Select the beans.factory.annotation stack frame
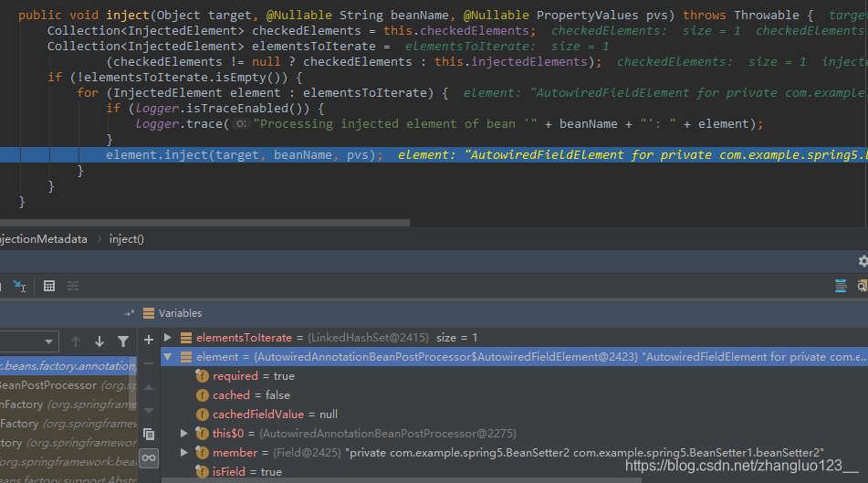This screenshot has height=483, width=868. (68, 365)
